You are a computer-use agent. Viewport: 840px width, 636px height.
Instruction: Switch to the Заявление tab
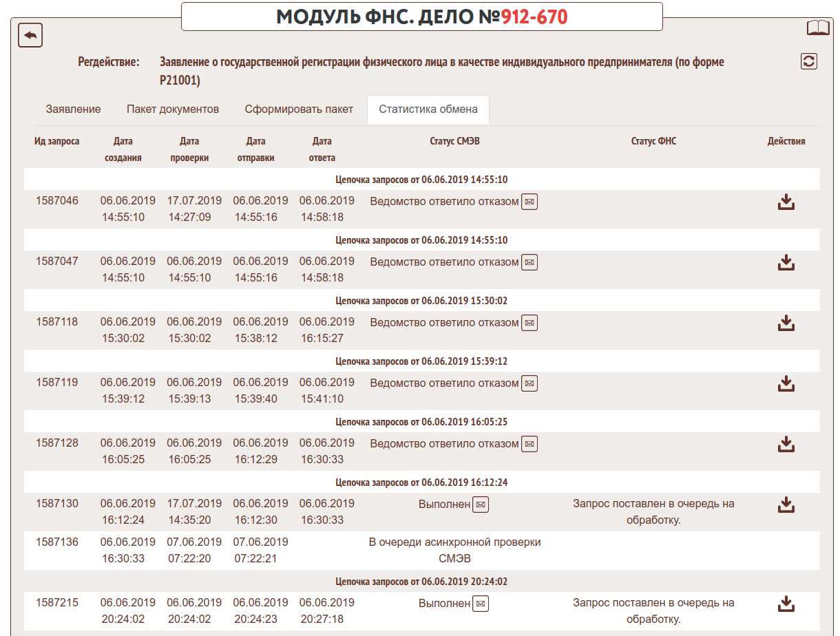point(73,109)
